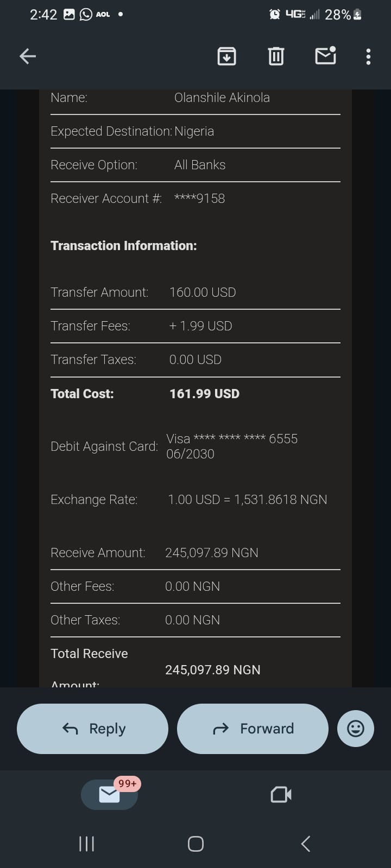Image resolution: width=391 pixels, height=868 pixels.
Task: Tap the recipient name Olanshile Akinola
Action: coord(222,98)
